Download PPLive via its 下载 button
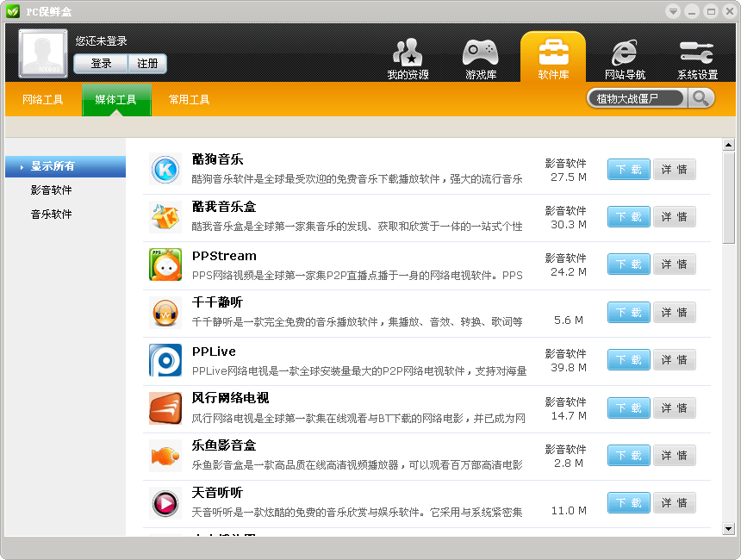Image resolution: width=741 pixels, height=560 pixels. pos(628,359)
